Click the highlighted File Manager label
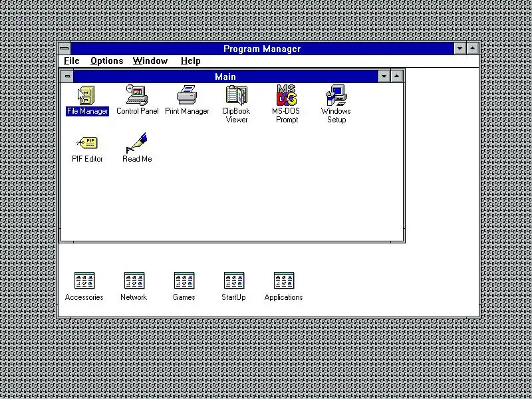The width and height of the screenshot is (532, 399). point(88,111)
